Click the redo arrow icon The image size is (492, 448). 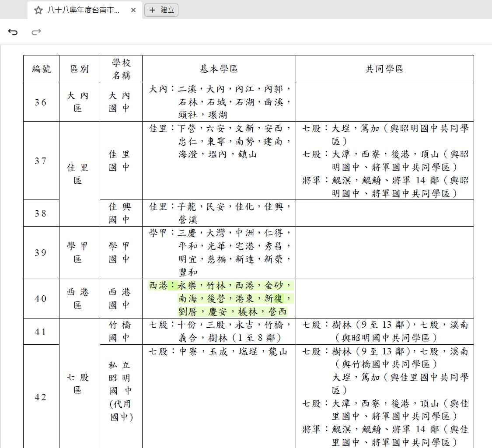[x=36, y=32]
